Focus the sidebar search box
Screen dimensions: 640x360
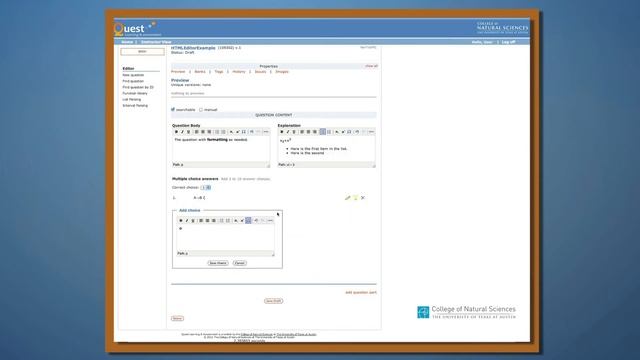point(142,51)
